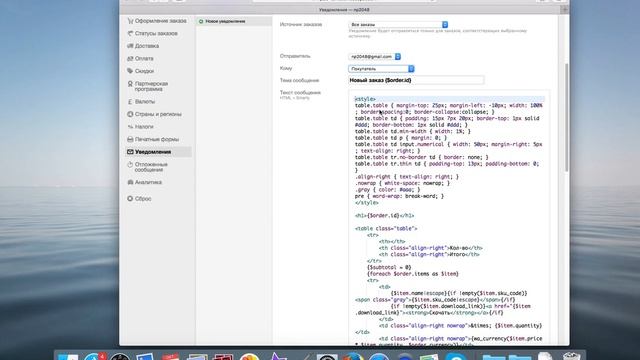Click the </style> closing tag line
This screenshot has height=360, width=640.
(x=367, y=203)
